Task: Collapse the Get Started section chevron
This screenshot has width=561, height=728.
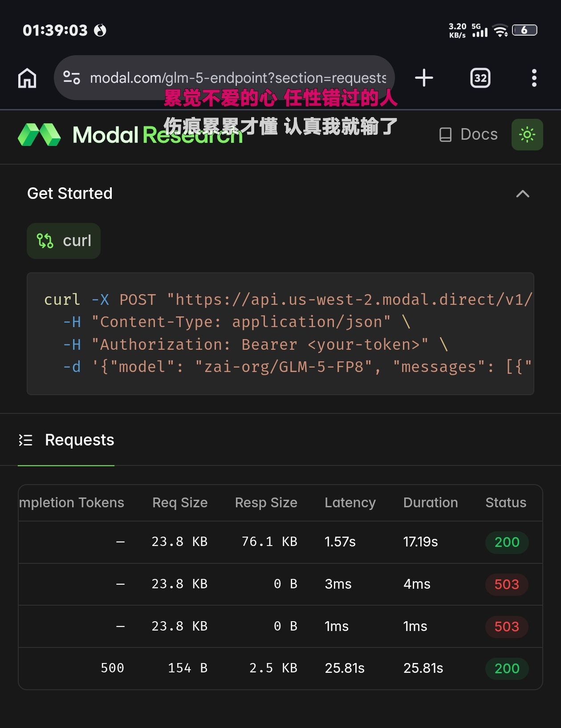Action: tap(523, 194)
